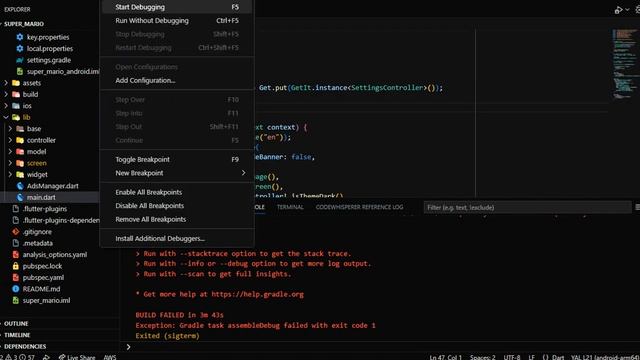Click the base folder icon
This screenshot has height=360, width=640.
tap(20, 129)
